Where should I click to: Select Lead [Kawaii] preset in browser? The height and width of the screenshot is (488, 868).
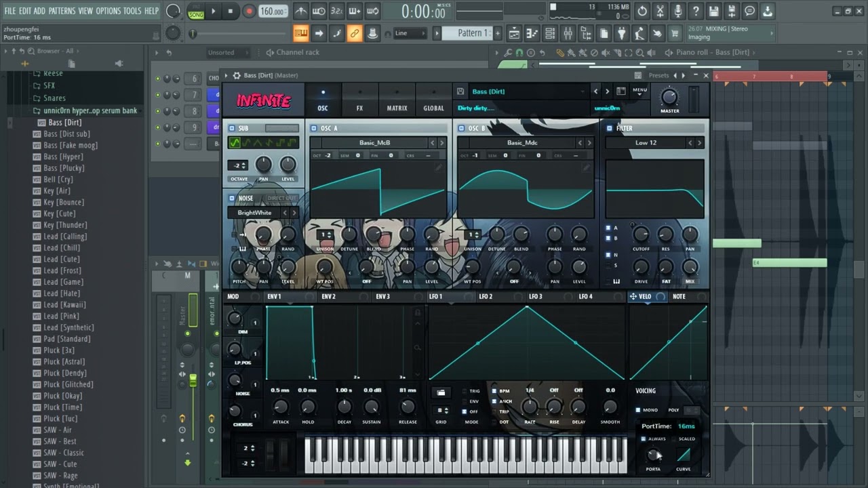64,304
